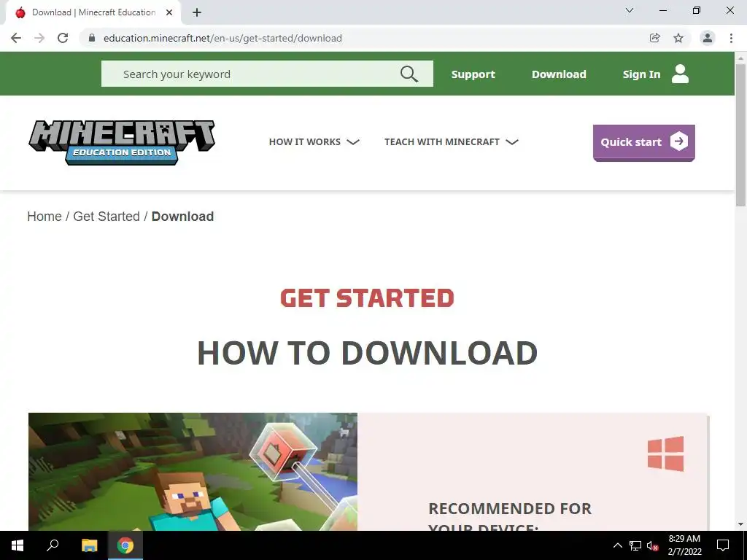Open File Explorer from the taskbar

[90, 545]
